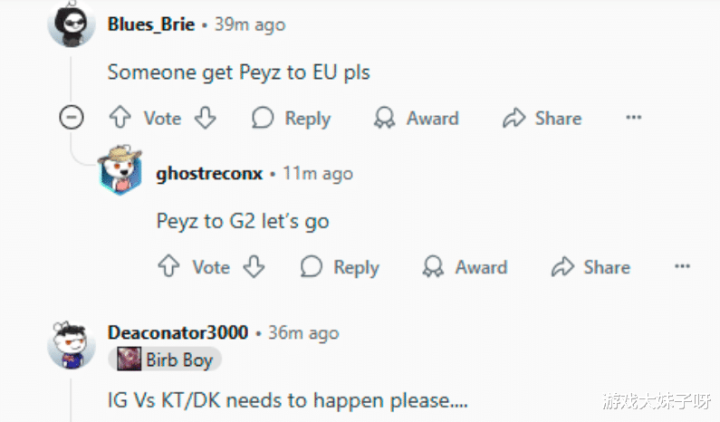Click the Award icon under ghostreconx's reply
Viewport: 720px width, 422px height.
(x=433, y=266)
